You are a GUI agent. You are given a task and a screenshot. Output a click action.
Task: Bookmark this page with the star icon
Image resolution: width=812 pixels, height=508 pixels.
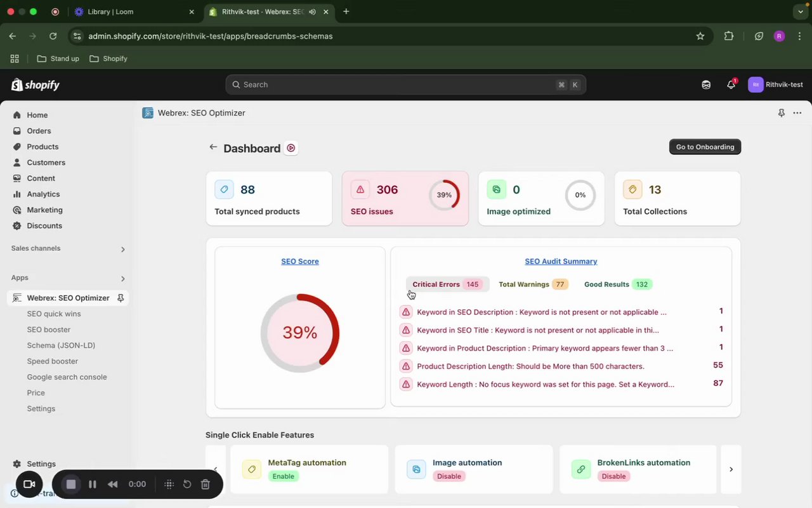[x=700, y=36]
